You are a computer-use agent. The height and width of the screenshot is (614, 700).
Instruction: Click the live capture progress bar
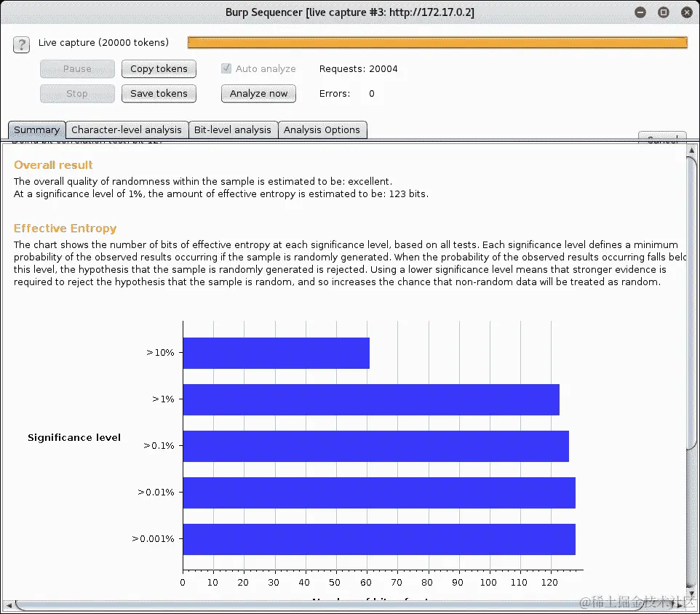coord(437,42)
